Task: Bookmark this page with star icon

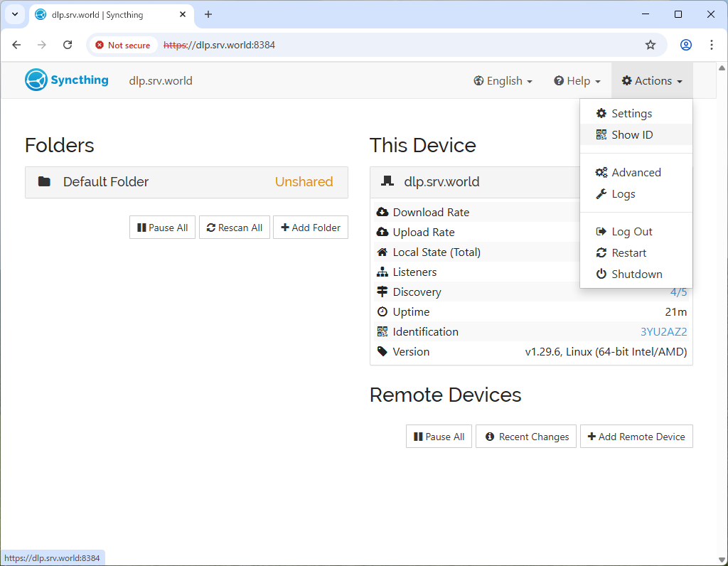Action: pos(651,45)
